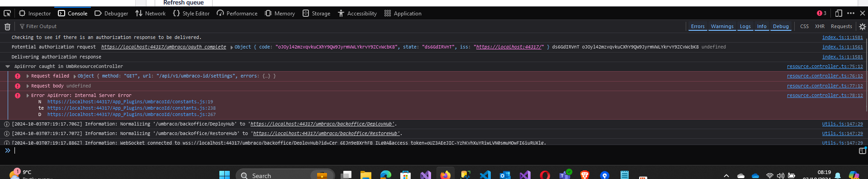Toggle the Errors filter
Image resolution: width=868 pixels, height=179 pixels.
(697, 26)
